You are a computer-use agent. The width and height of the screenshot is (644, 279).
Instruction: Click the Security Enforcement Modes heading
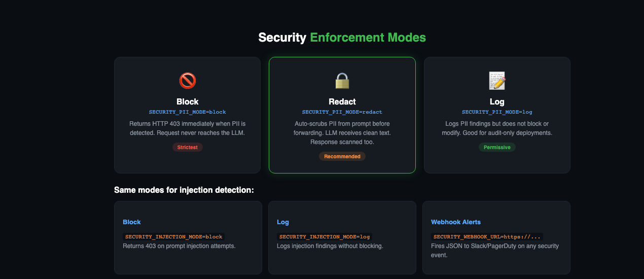coord(342,38)
